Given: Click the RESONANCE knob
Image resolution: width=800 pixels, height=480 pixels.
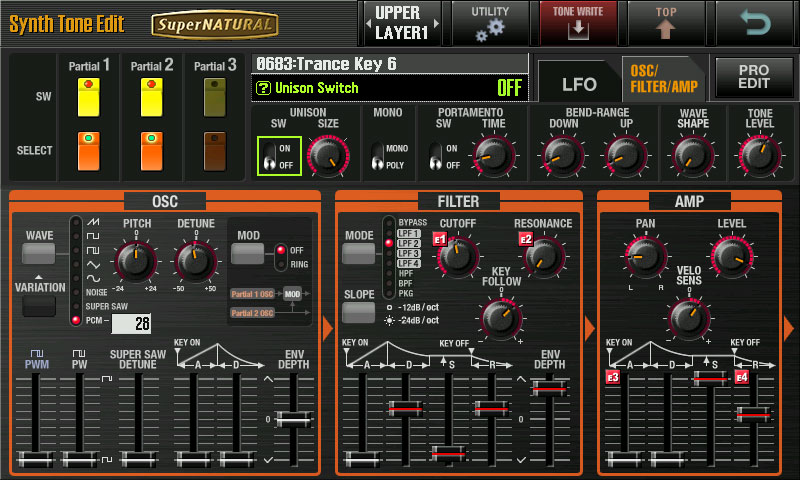Looking at the screenshot, I should click(x=543, y=256).
